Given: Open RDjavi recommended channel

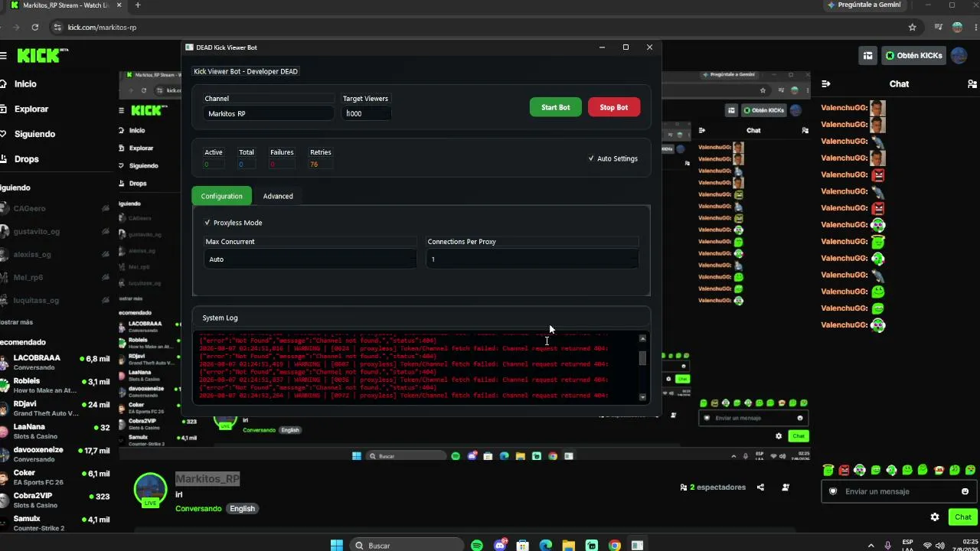Looking at the screenshot, I should (x=55, y=409).
